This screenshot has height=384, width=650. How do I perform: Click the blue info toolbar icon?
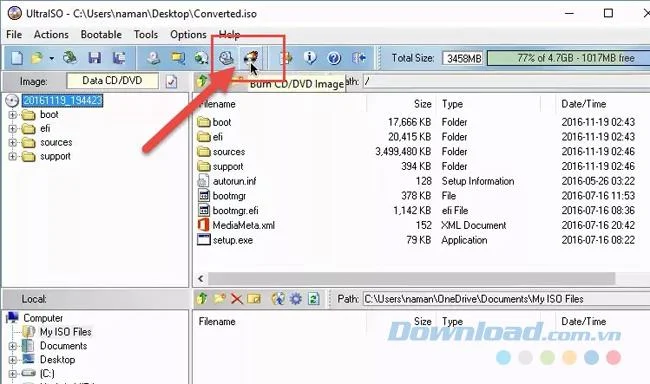tap(310, 58)
